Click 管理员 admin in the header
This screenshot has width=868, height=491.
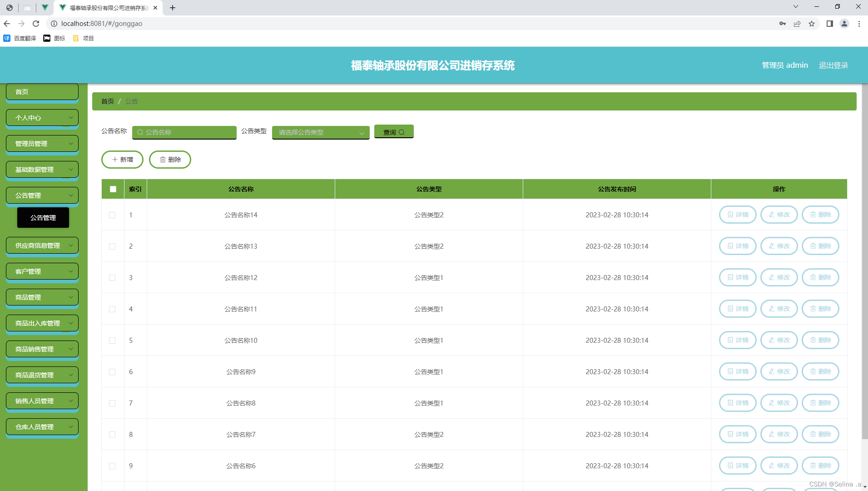(x=785, y=65)
